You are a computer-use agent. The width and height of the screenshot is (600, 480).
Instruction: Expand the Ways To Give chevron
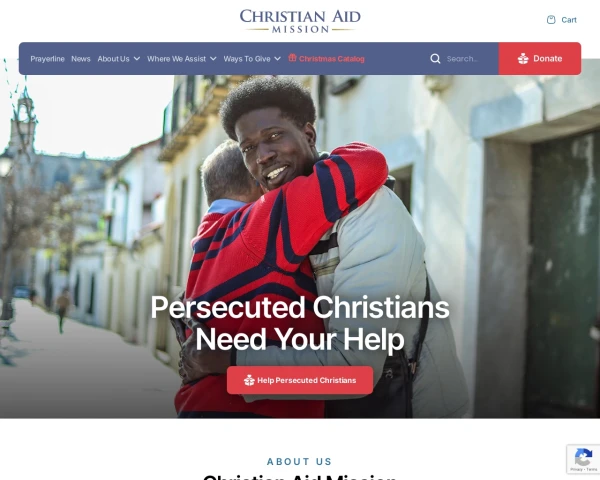point(277,59)
